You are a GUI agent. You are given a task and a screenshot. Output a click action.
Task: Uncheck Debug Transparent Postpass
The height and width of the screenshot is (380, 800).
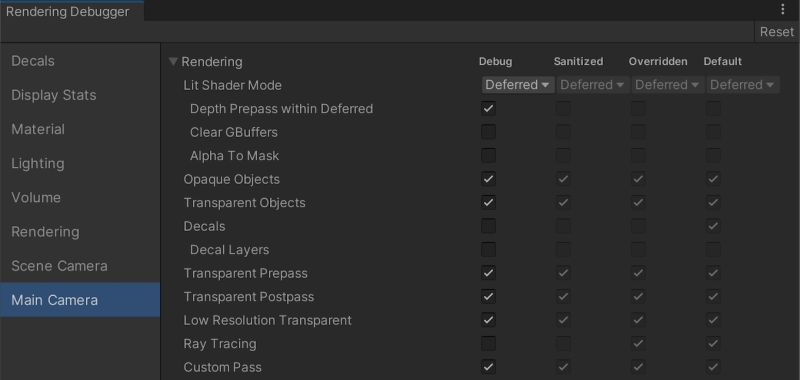pos(488,296)
